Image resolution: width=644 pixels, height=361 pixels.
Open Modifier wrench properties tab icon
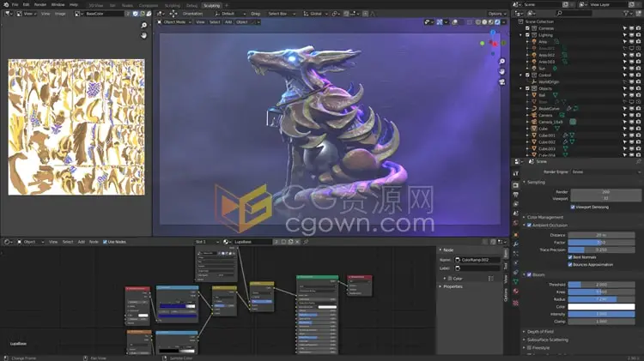click(516, 244)
